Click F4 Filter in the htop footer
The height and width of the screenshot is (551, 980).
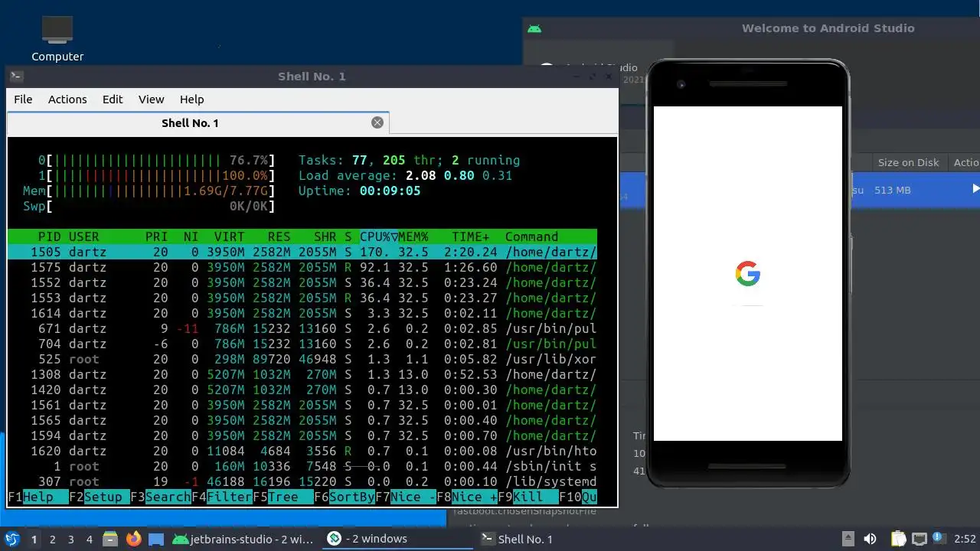[222, 497]
